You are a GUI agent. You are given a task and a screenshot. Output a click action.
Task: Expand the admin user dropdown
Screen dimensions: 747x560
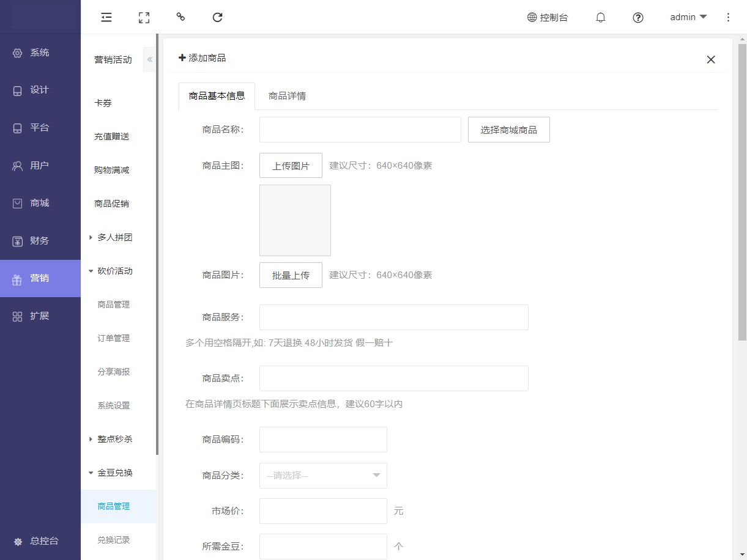pyautogui.click(x=688, y=17)
